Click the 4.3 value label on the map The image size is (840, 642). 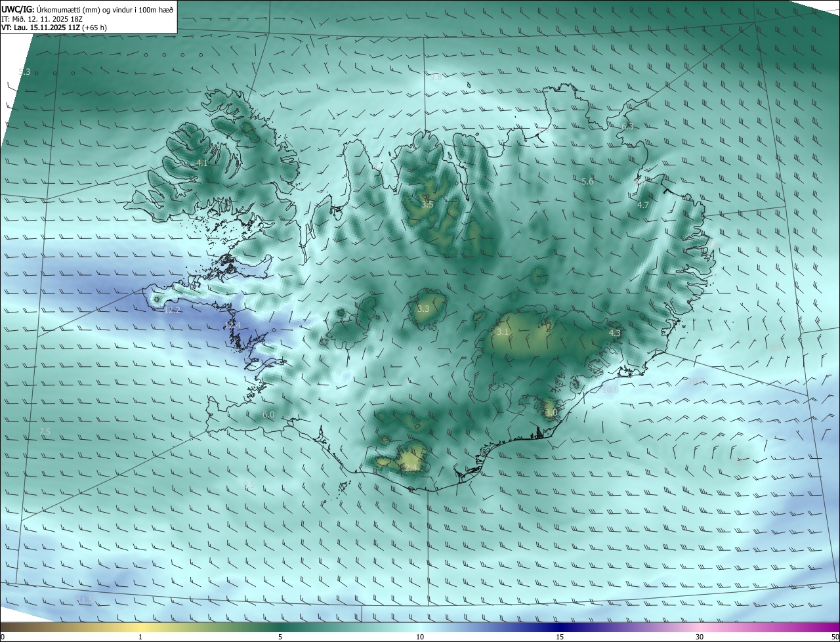click(x=615, y=333)
